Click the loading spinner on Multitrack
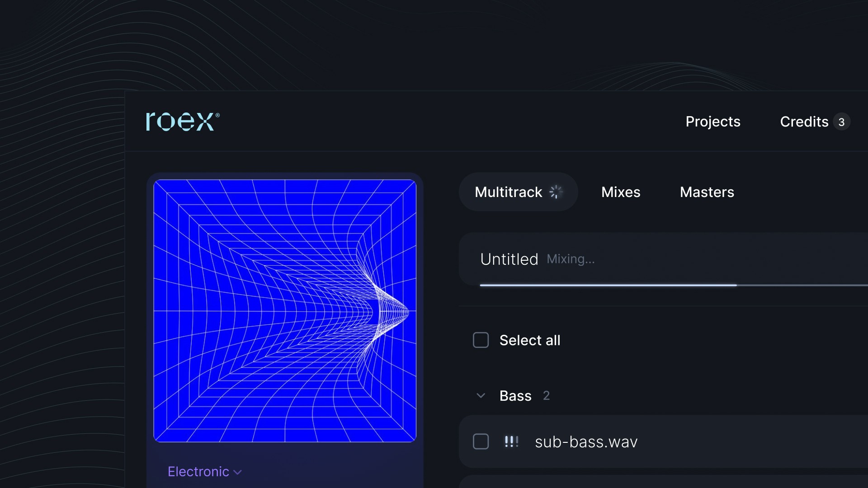 [x=556, y=192]
